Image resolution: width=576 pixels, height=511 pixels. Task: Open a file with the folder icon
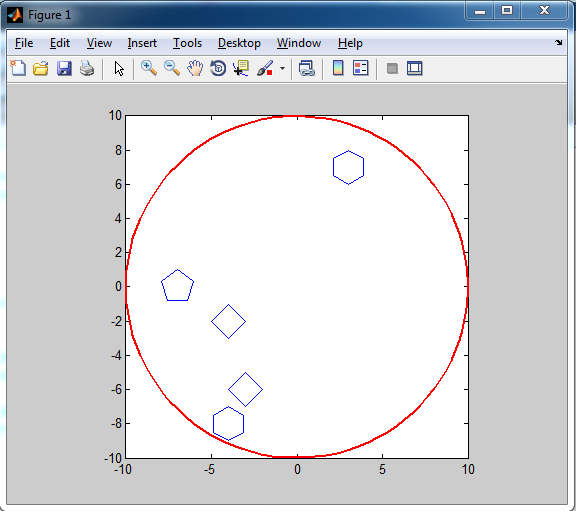point(41,68)
